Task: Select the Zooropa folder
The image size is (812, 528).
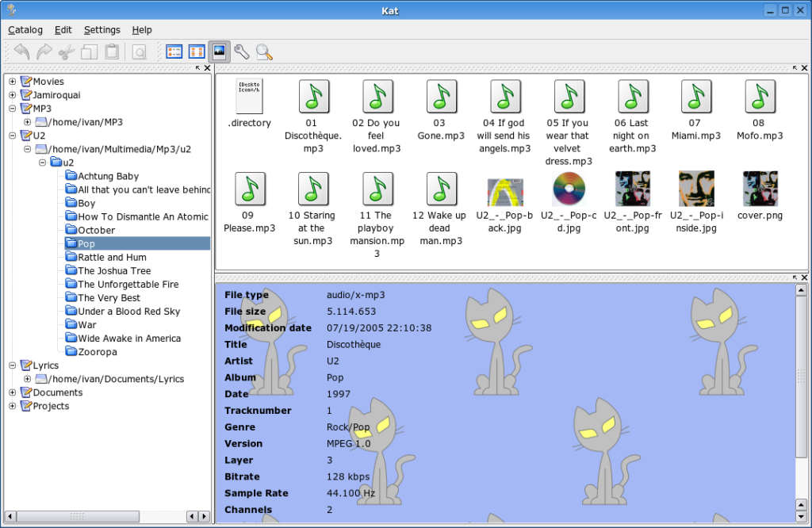Action: [x=91, y=351]
